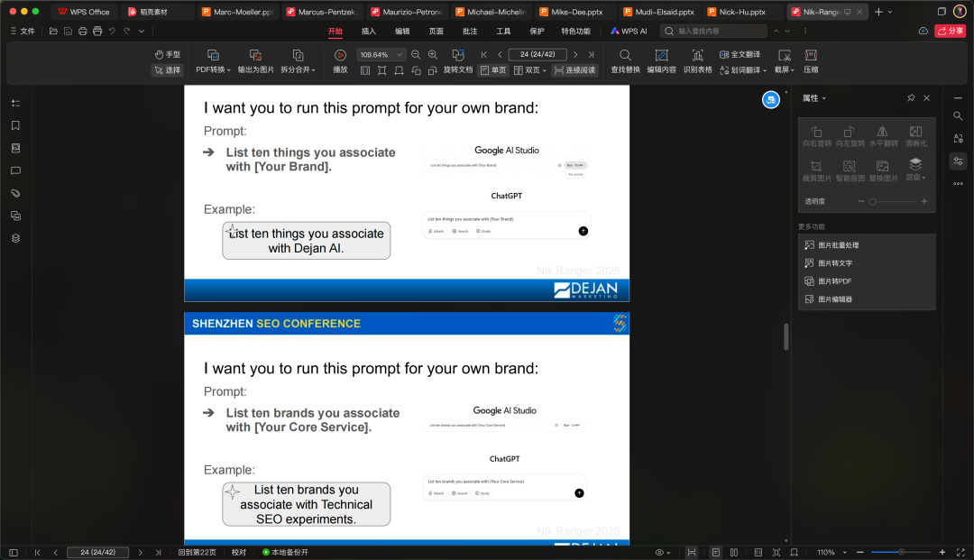Screen dimensions: 974x560
Task: Switch to the Nick-Hu.pptx document tab
Action: click(x=741, y=12)
